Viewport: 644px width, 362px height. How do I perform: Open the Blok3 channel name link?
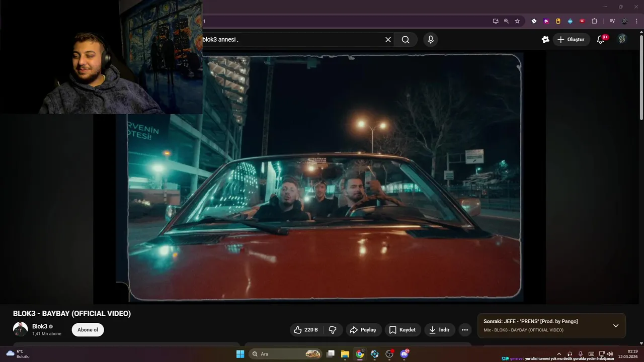coord(40,326)
